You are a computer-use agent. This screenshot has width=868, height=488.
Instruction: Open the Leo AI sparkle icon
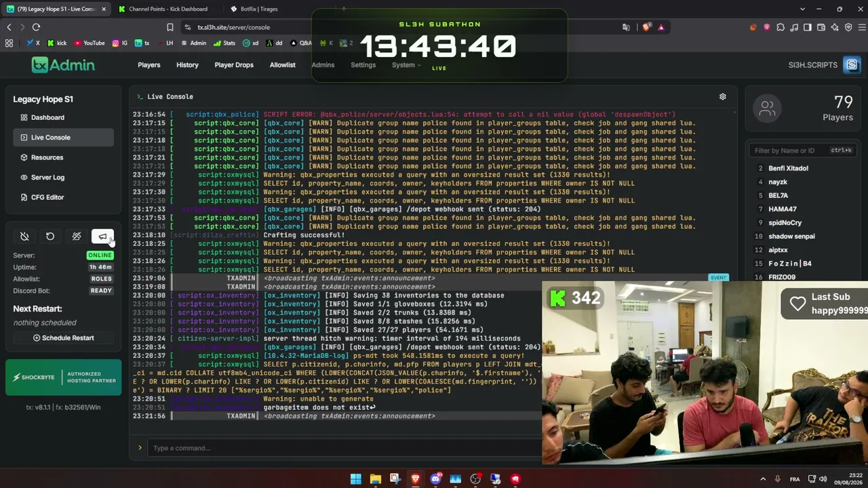(835, 27)
